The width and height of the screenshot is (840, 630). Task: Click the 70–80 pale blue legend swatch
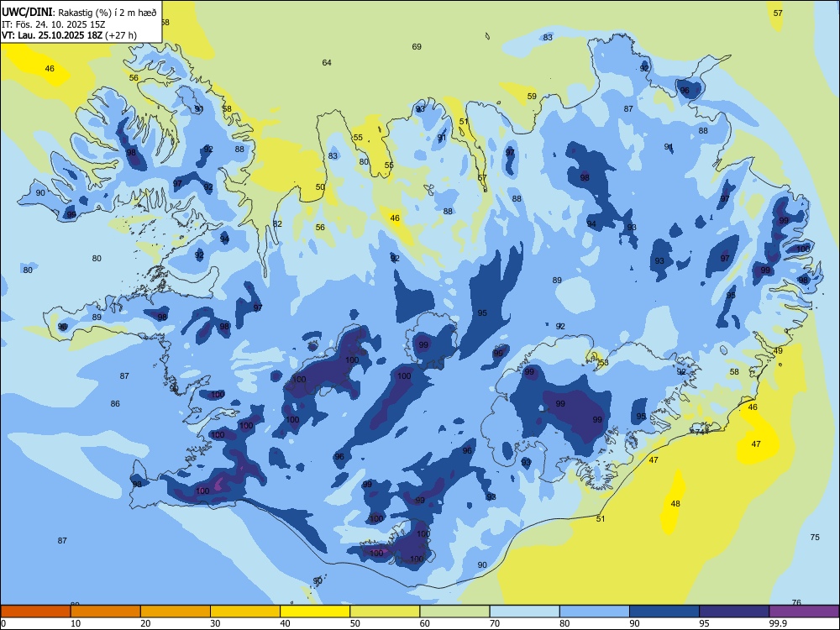tap(524, 612)
